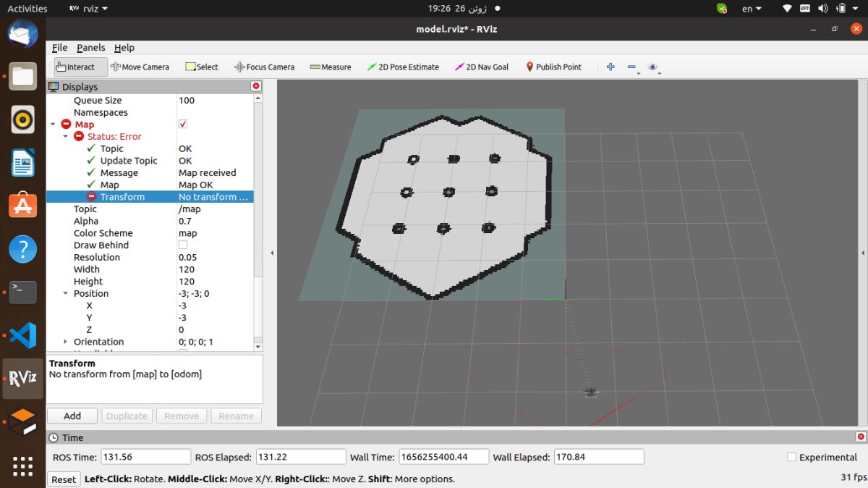The height and width of the screenshot is (488, 868).
Task: Click the Duplicate button
Action: [127, 416]
